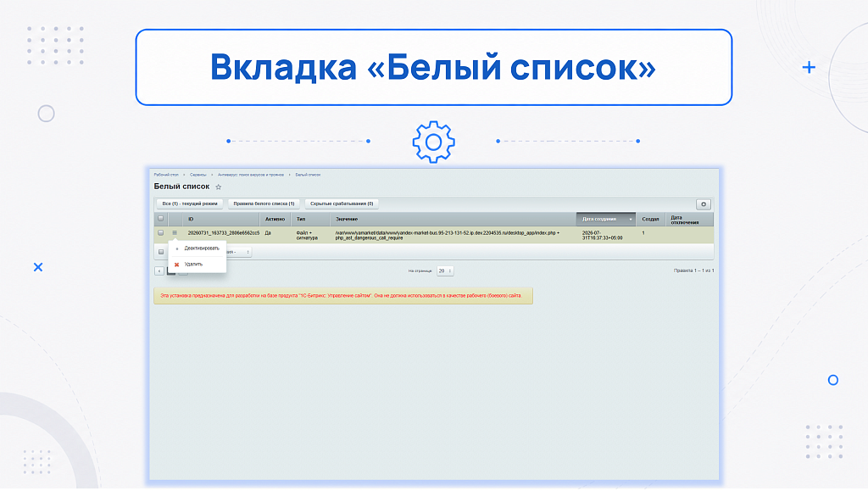The width and height of the screenshot is (868, 491).
Task: Switch to Скрытые срабатывания (0) tab
Action: (x=342, y=204)
